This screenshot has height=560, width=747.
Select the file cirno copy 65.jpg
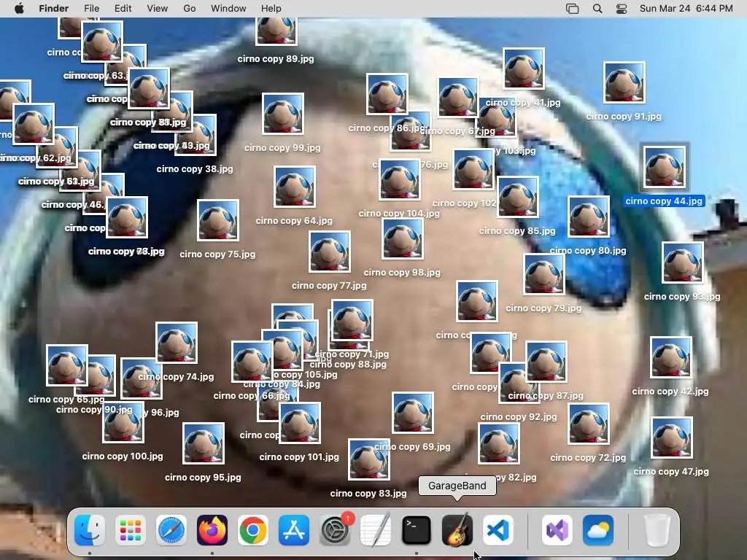click(67, 365)
